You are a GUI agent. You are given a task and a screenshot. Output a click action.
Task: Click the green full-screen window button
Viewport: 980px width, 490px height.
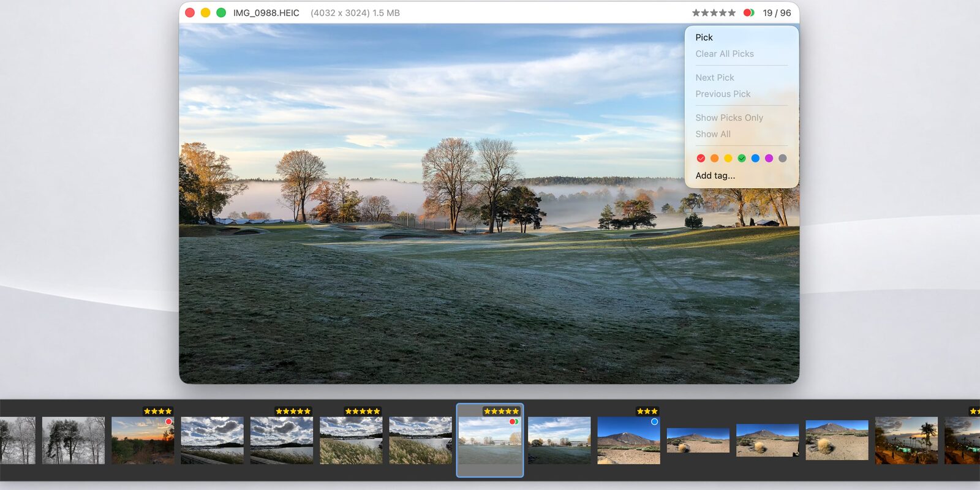(221, 13)
